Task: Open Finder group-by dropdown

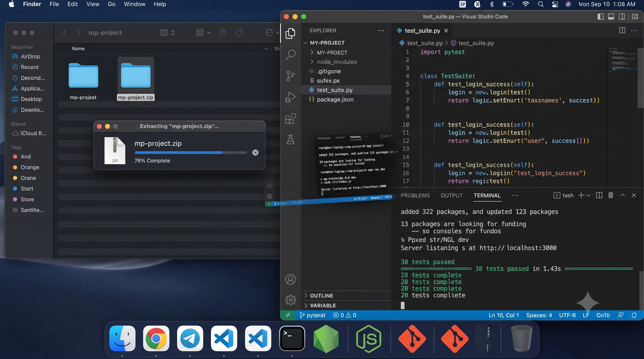Action: click(x=203, y=32)
